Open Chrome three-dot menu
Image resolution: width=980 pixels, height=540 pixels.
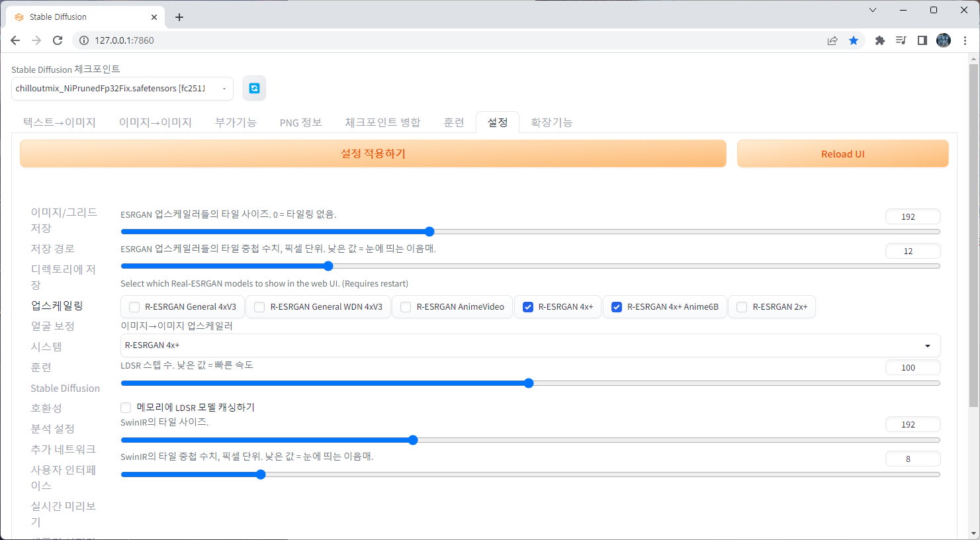click(x=965, y=40)
